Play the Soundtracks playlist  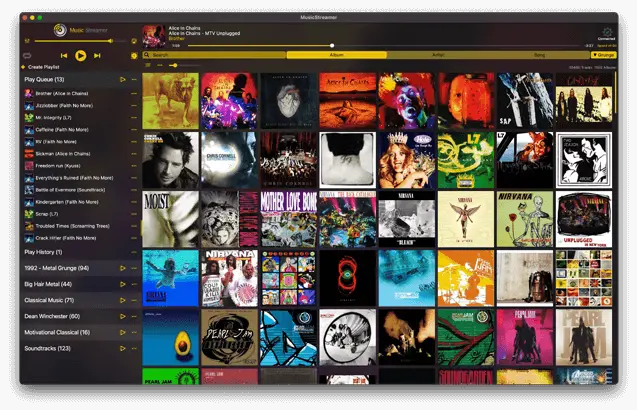coord(122,349)
